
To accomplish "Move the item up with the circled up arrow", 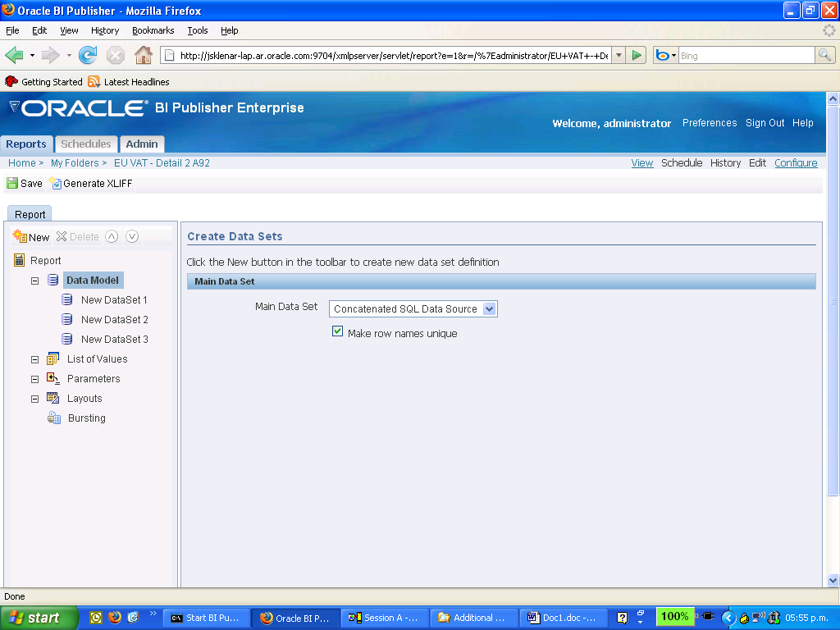I will coord(112,236).
